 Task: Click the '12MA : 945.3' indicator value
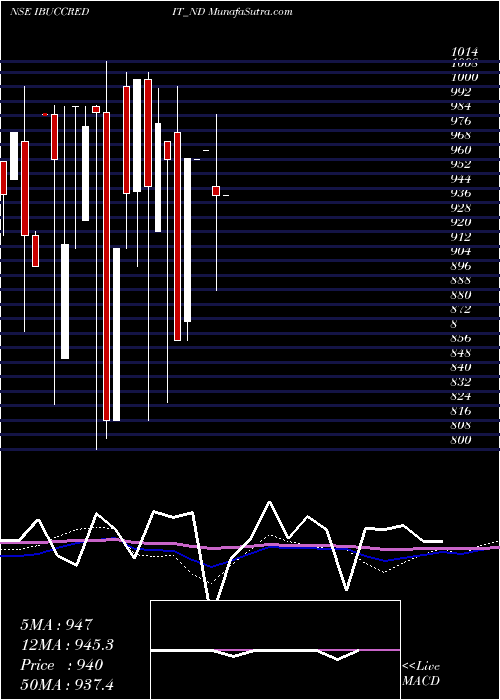[x=67, y=645]
